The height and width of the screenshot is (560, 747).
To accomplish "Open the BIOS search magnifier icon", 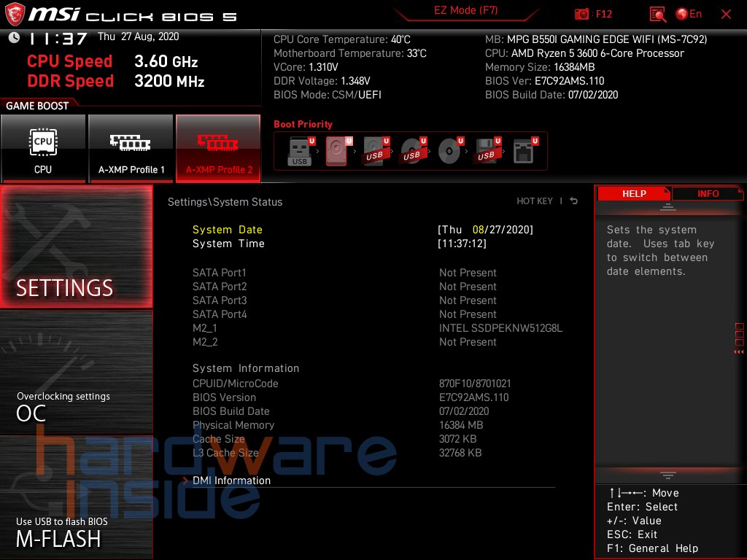I will coord(658,14).
